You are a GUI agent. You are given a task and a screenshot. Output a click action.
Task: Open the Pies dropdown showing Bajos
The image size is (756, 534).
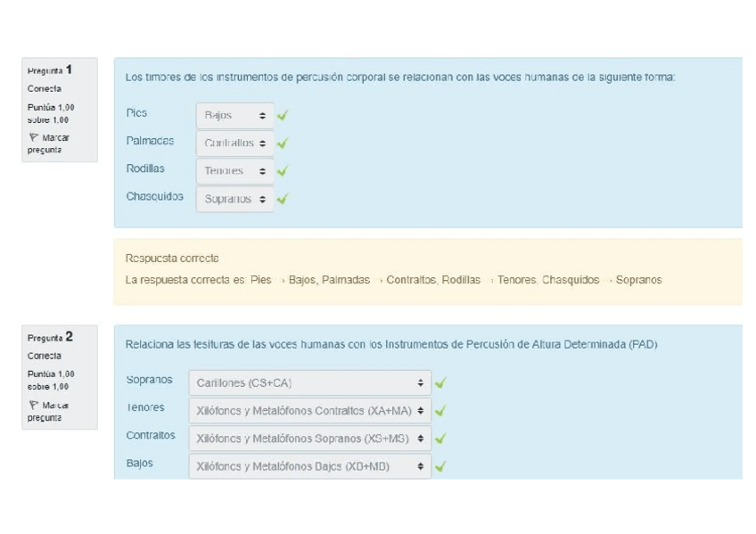tap(234, 115)
